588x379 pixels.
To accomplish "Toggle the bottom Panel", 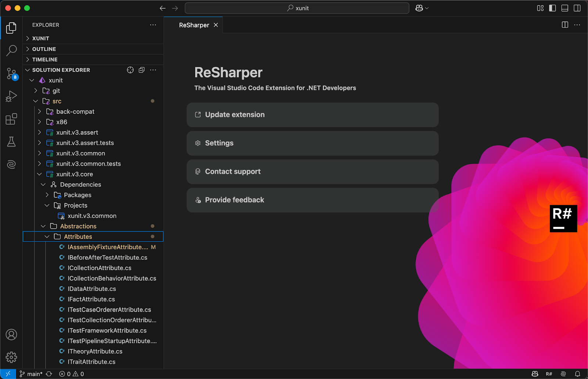I will [x=565, y=8].
